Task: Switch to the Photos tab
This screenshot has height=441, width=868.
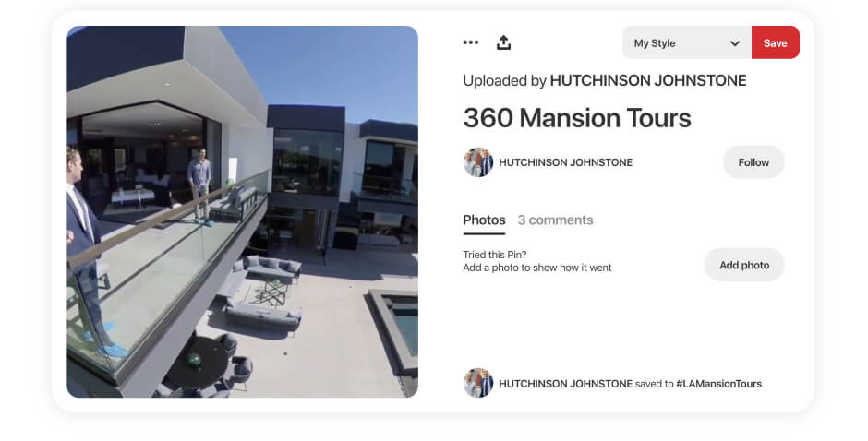Action: pyautogui.click(x=484, y=220)
